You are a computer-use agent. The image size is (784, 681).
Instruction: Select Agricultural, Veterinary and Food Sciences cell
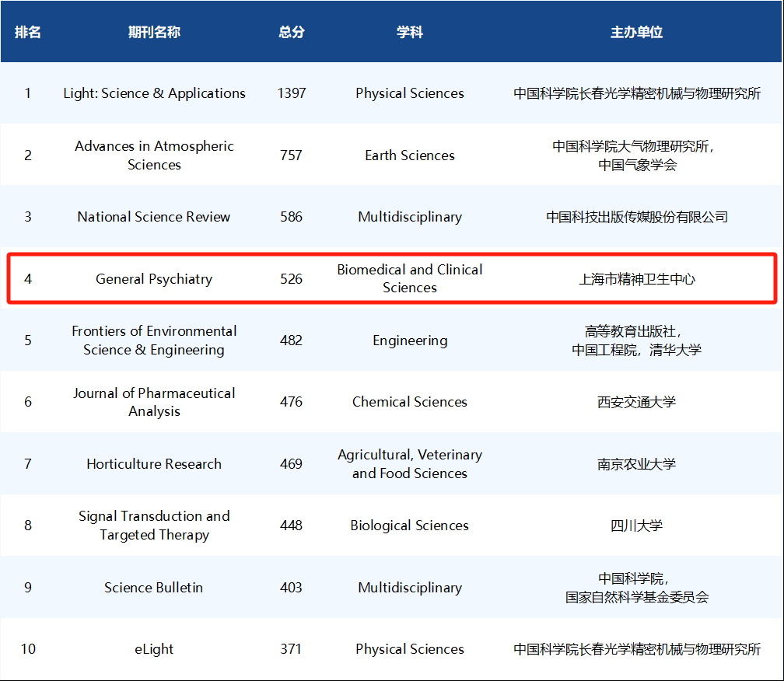[x=409, y=463]
